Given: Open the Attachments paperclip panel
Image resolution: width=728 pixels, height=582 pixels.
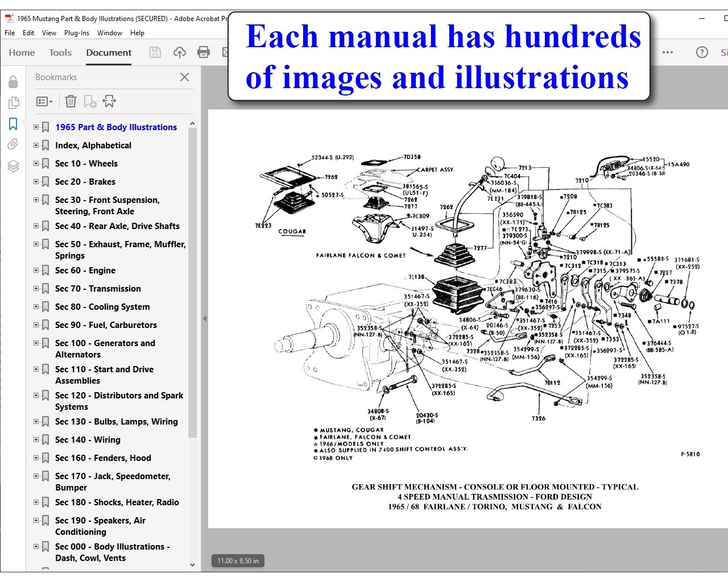Looking at the screenshot, I should [13, 144].
